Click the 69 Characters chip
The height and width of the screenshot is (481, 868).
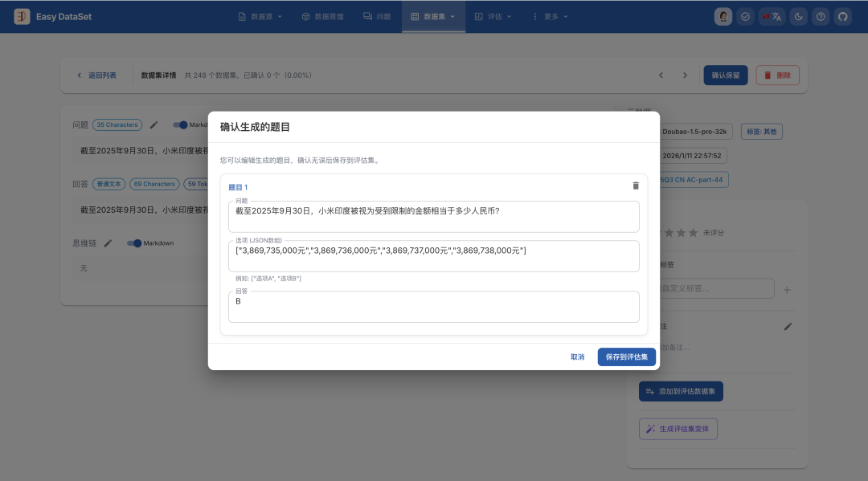coord(154,184)
